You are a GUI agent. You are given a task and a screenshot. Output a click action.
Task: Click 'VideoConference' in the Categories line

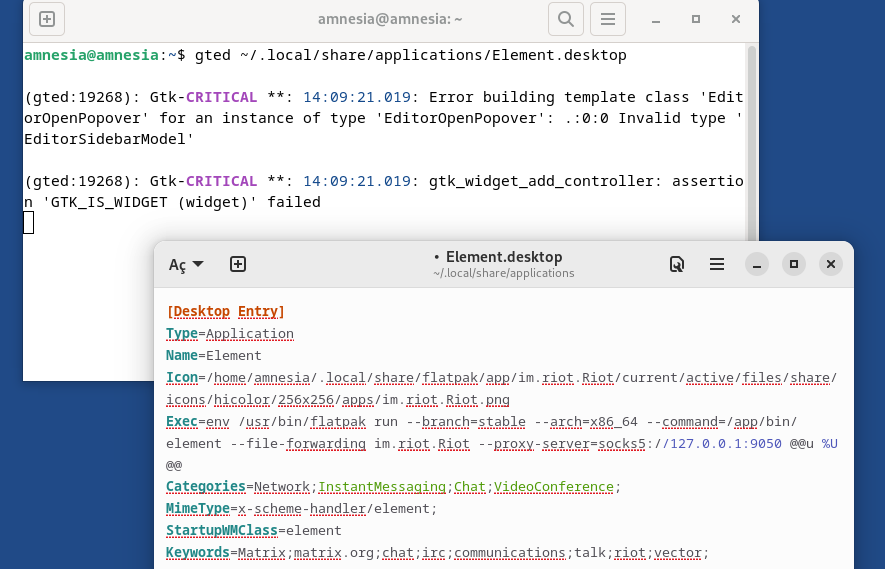tap(554, 487)
